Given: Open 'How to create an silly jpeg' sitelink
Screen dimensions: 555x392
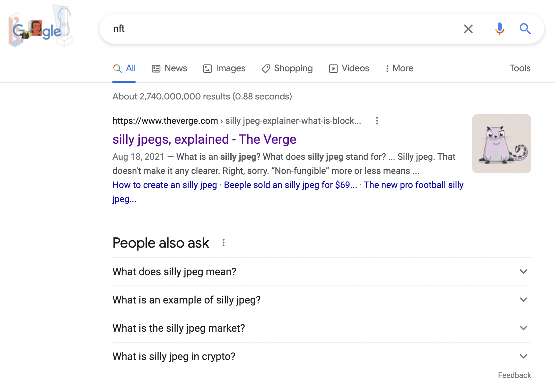Looking at the screenshot, I should tap(165, 185).
